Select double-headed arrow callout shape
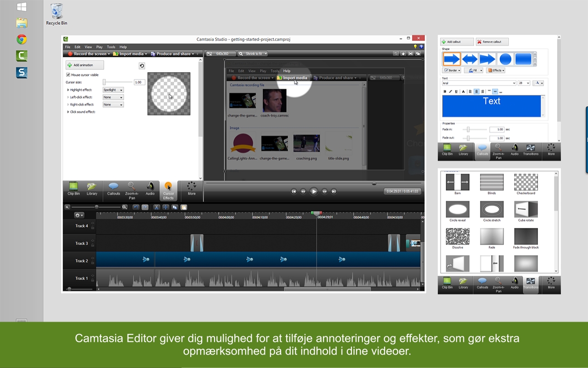This screenshot has width=588, height=368. tap(469, 59)
